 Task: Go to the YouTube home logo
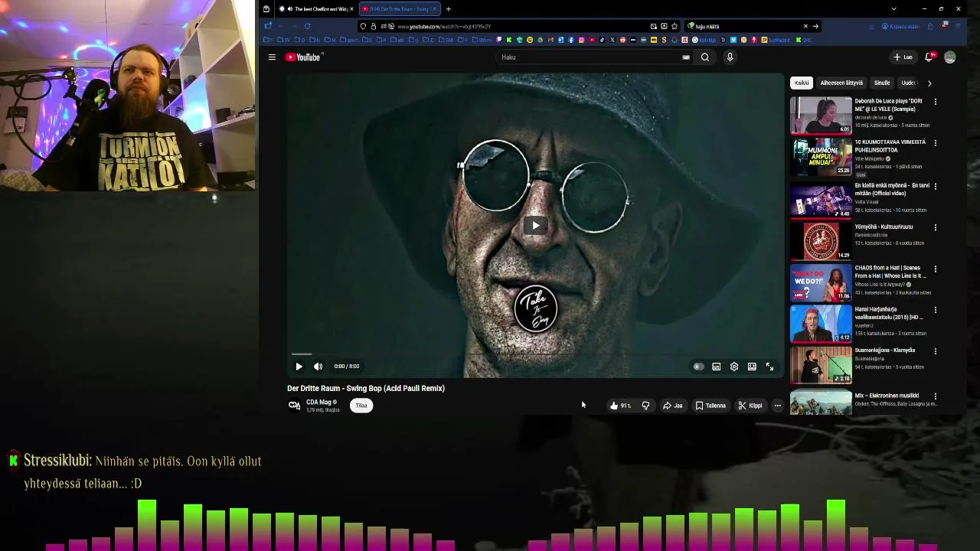coord(304,57)
